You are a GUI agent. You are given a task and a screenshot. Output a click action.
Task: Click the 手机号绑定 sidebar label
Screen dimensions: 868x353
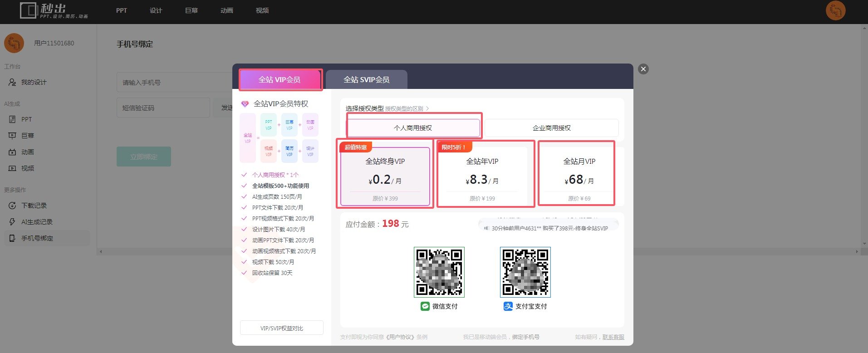37,238
